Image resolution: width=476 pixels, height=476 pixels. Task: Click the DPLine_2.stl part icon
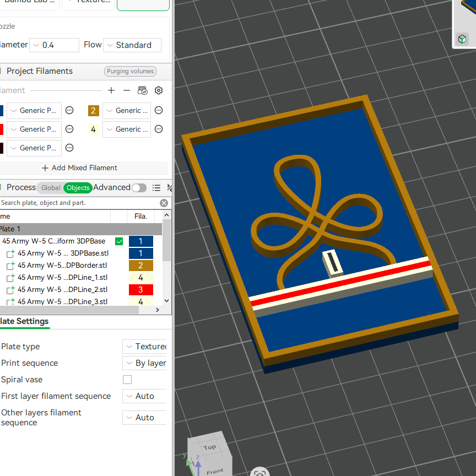10,290
